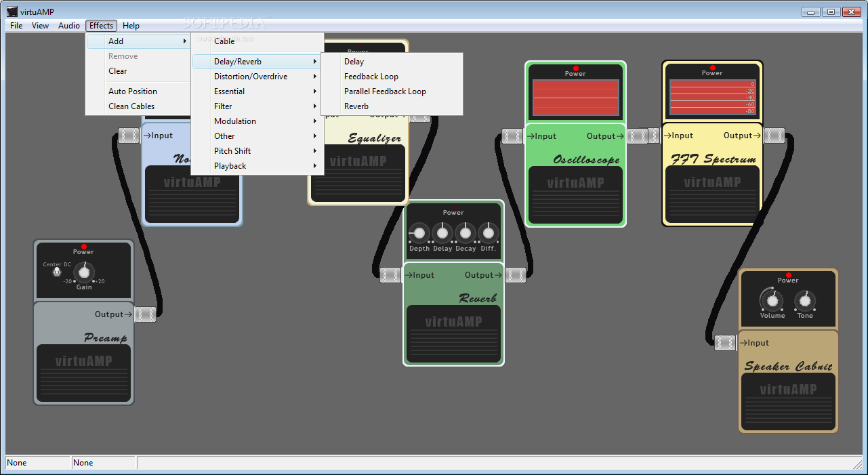868x475 pixels.
Task: Adjust the Preamp Gain knob
Action: (x=83, y=272)
